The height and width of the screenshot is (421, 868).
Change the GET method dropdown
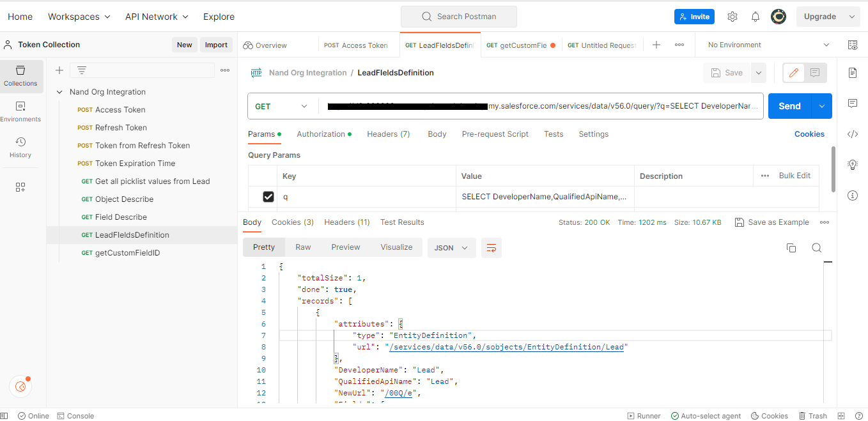coord(282,106)
